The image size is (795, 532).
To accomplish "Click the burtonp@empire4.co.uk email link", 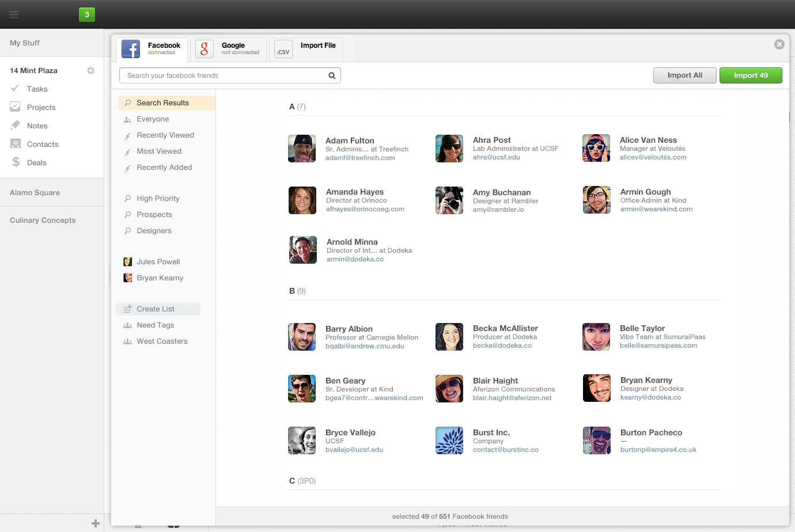I will click(658, 450).
